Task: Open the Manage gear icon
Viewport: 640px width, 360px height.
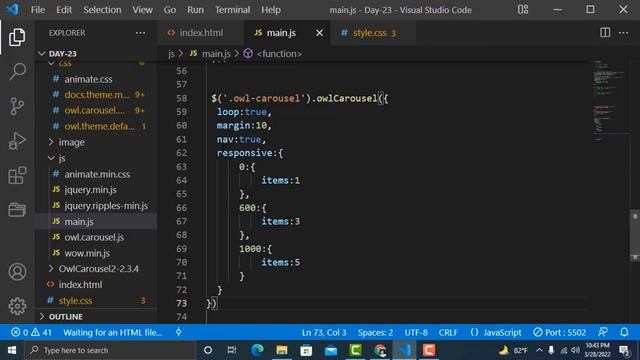Action: pos(17,306)
